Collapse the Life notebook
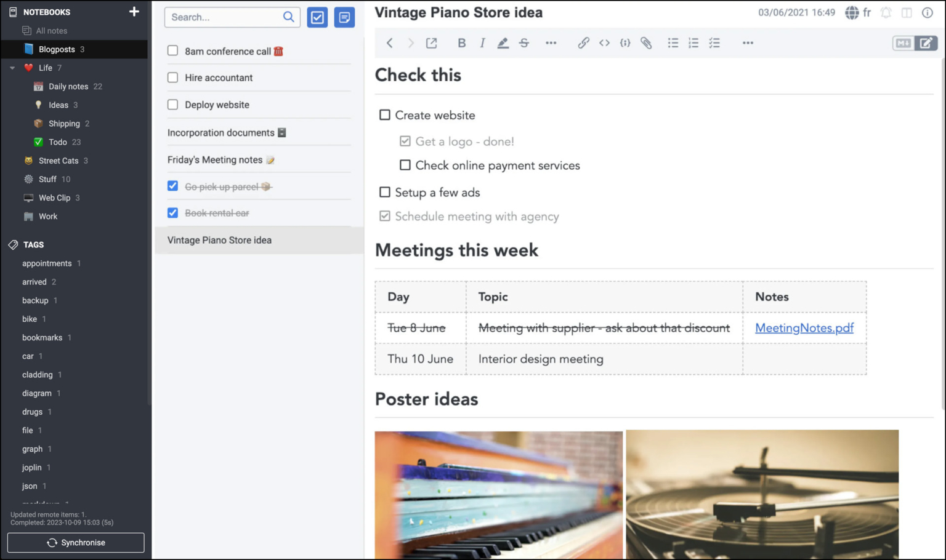The image size is (946, 560). (x=10, y=68)
